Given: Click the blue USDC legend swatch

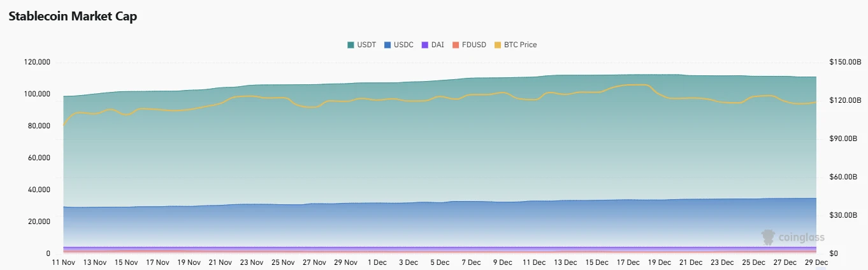Looking at the screenshot, I should pos(387,45).
